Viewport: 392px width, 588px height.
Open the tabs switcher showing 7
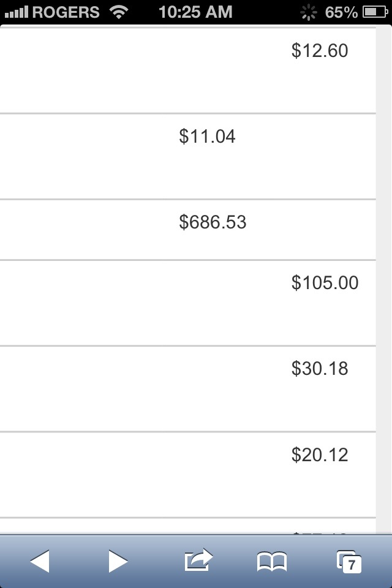(x=349, y=562)
